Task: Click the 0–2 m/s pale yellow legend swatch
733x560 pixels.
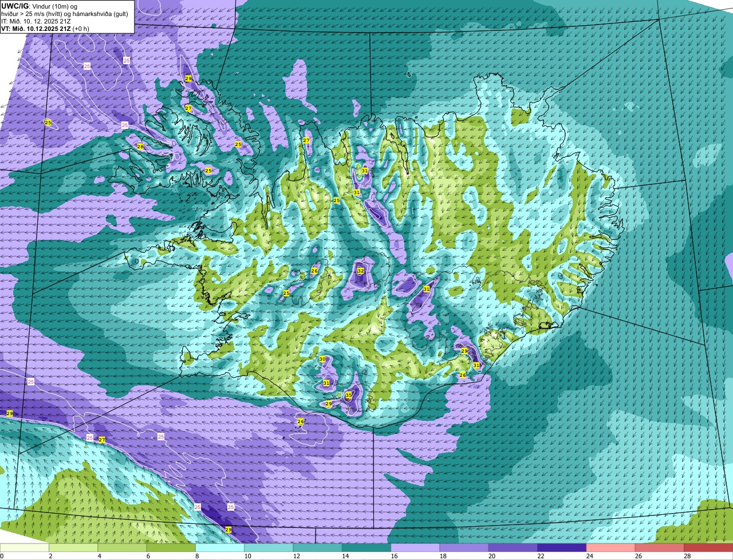Action: 25,547
